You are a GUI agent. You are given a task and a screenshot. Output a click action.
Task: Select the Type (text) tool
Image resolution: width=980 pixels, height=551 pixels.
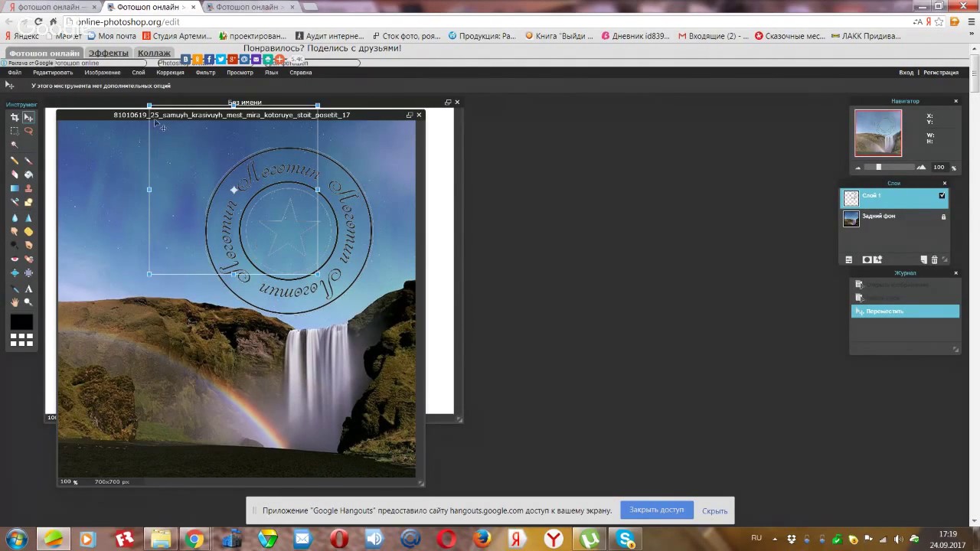29,289
